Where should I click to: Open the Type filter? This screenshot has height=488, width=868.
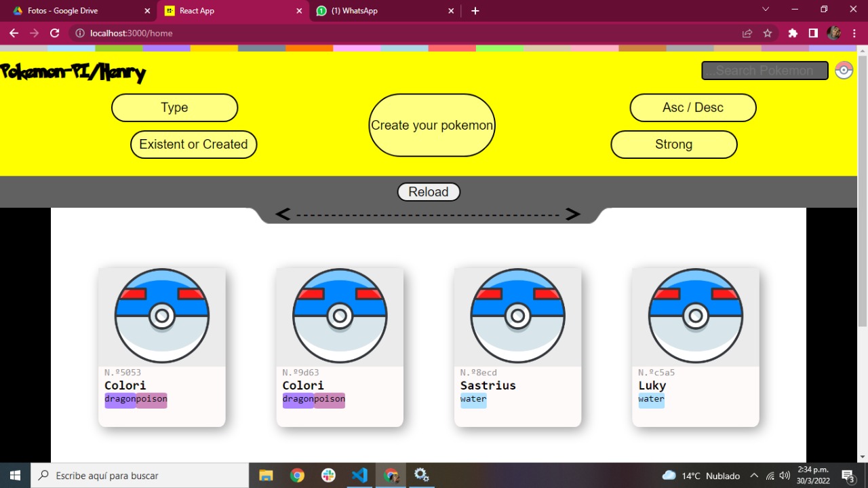(x=174, y=108)
